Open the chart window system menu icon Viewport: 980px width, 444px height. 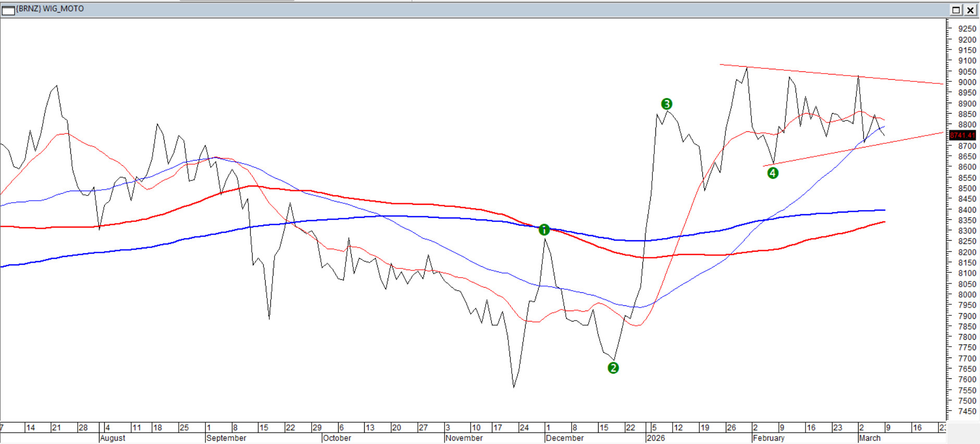[x=8, y=10]
